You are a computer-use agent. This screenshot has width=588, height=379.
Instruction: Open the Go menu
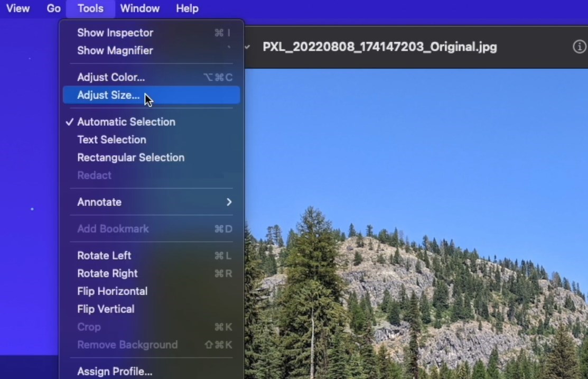pyautogui.click(x=53, y=8)
